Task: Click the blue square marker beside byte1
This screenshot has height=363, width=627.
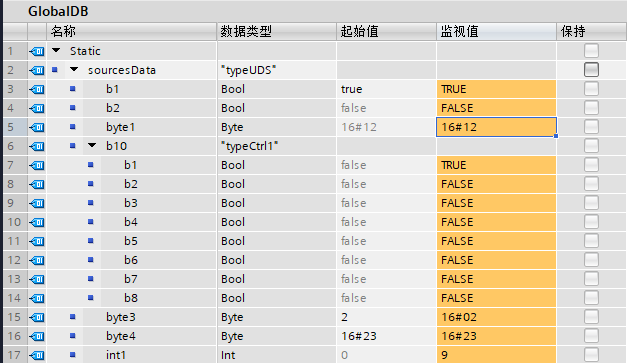Action: (x=72, y=127)
